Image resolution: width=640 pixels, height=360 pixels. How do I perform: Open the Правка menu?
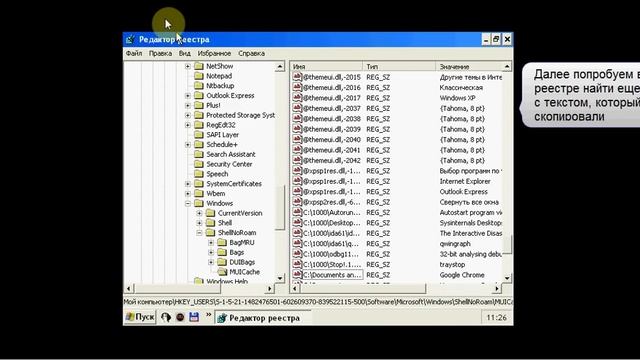tap(160, 53)
